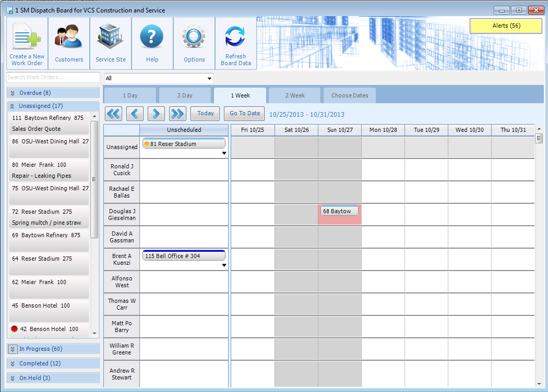Viewport: 548px width, 392px height.
Task: Click inside the Search Work Orders field
Action: (52, 78)
